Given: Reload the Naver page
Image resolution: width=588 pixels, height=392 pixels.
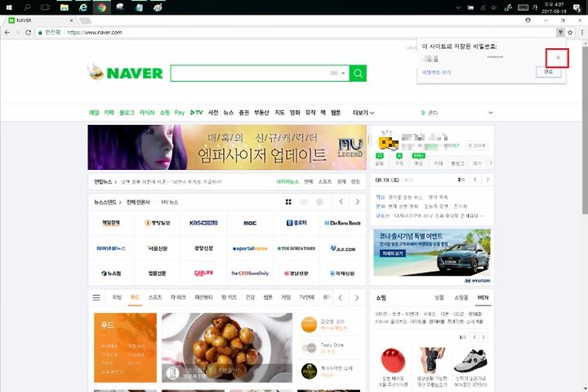Looking at the screenshot, I should tap(28, 33).
